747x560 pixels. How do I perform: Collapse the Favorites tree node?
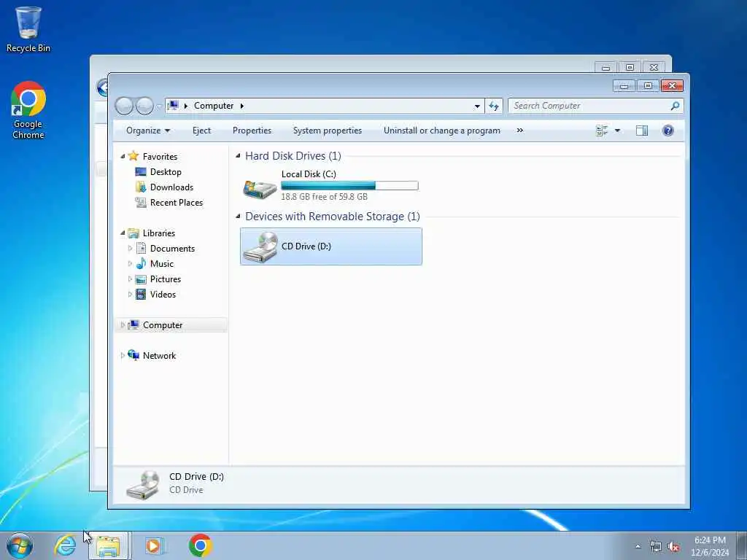point(123,156)
